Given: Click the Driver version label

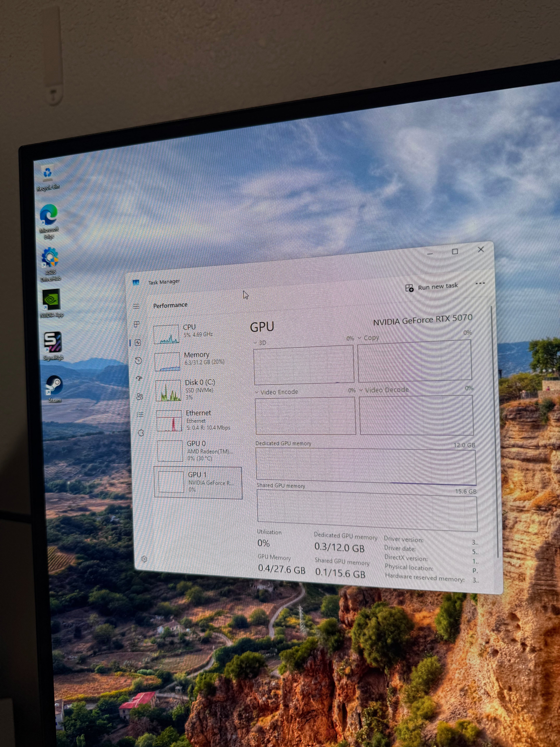Looking at the screenshot, I should pos(403,539).
